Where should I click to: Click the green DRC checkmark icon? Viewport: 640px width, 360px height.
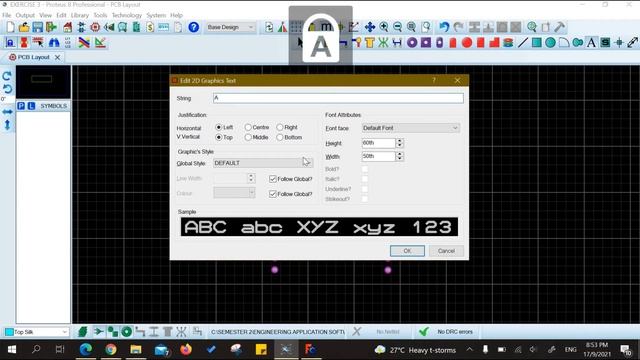tap(424, 332)
